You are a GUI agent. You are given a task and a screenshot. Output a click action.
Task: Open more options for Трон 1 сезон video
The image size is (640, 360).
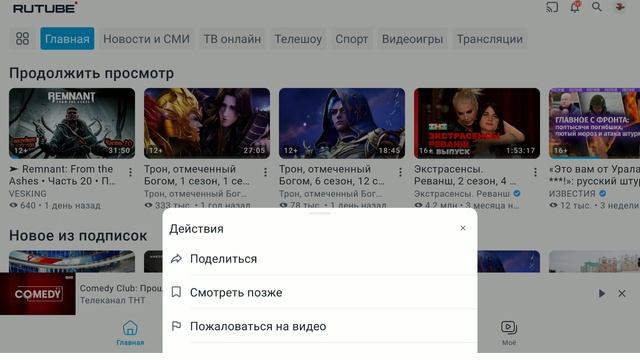click(x=265, y=173)
